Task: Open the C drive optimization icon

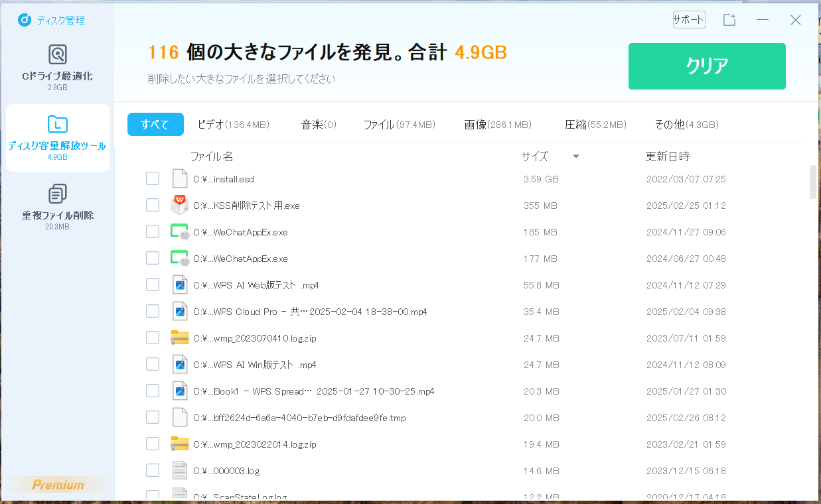Action: tap(58, 54)
